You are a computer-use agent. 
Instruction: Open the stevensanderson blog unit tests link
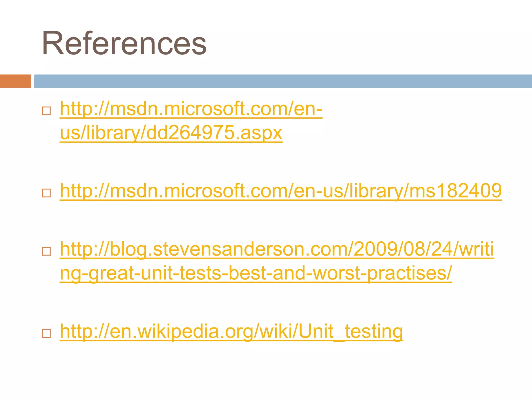(x=277, y=261)
